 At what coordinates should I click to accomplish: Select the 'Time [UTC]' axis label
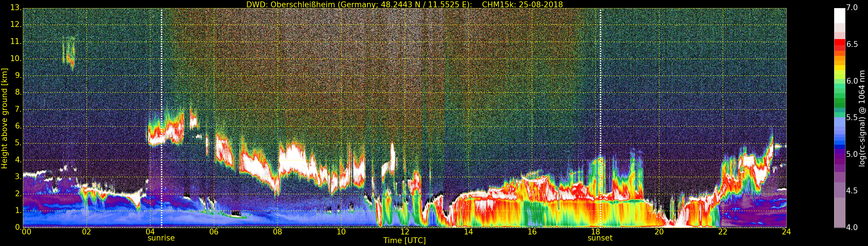pos(404,241)
